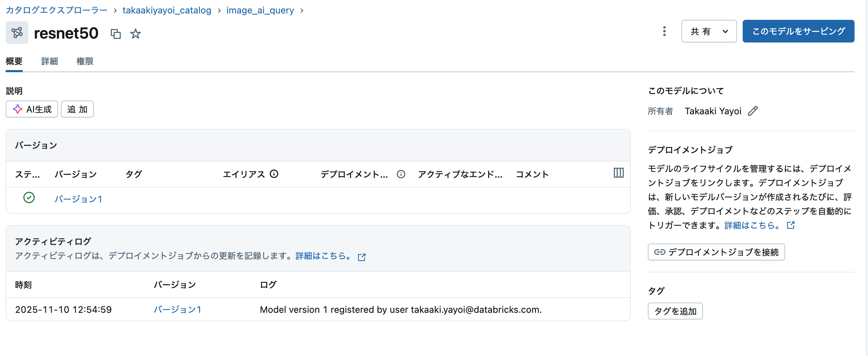Open the 共有 dropdown
The height and width of the screenshot is (356, 868).
coord(709,31)
